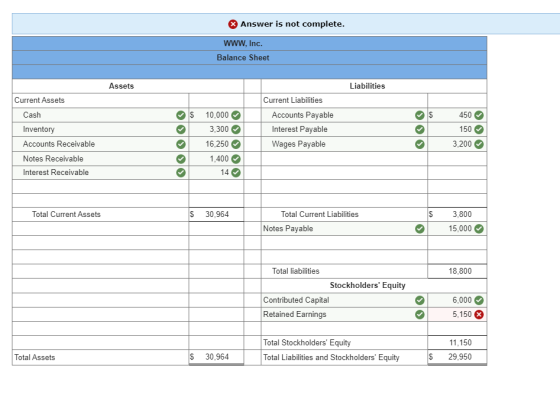This screenshot has height=395, width=560.
Task: Click the 'Answer is not complete.' message
Action: 292,24
